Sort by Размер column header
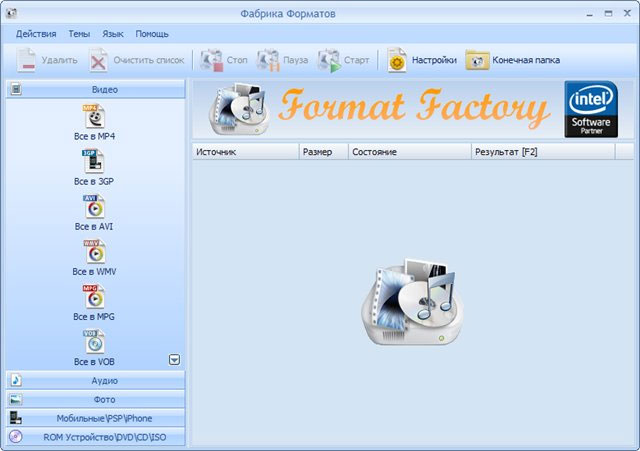The height and width of the screenshot is (451, 640). pos(324,152)
